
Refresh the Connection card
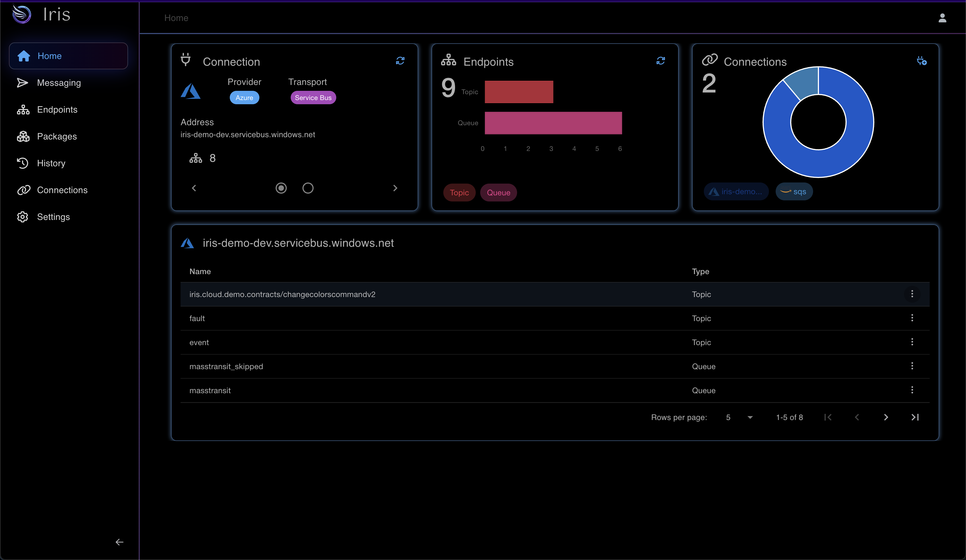pos(400,61)
